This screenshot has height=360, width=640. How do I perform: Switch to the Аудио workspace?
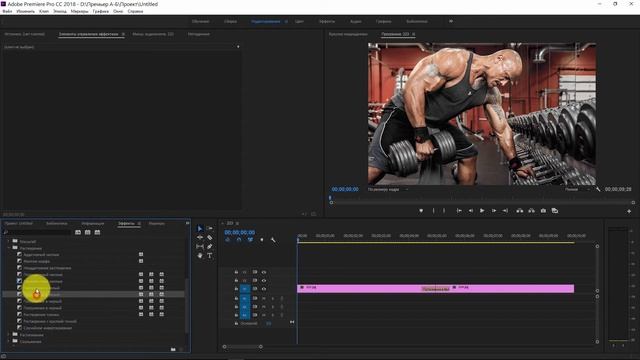[356, 21]
